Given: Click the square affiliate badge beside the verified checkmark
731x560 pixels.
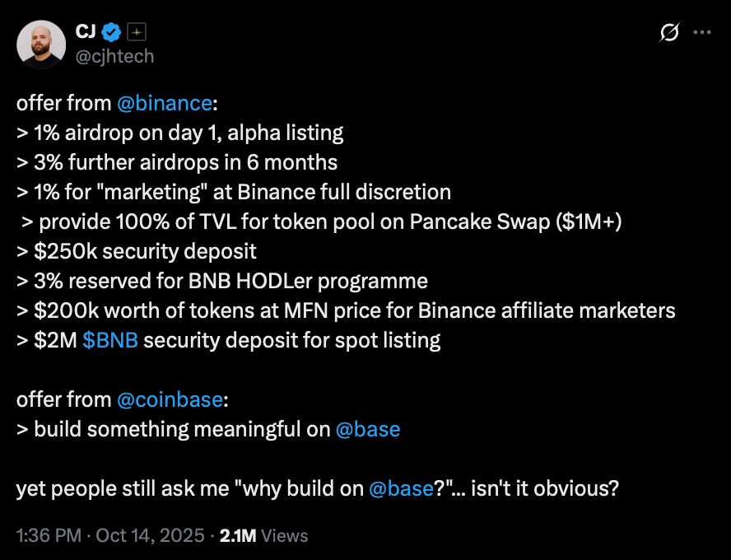Looking at the screenshot, I should [137, 32].
